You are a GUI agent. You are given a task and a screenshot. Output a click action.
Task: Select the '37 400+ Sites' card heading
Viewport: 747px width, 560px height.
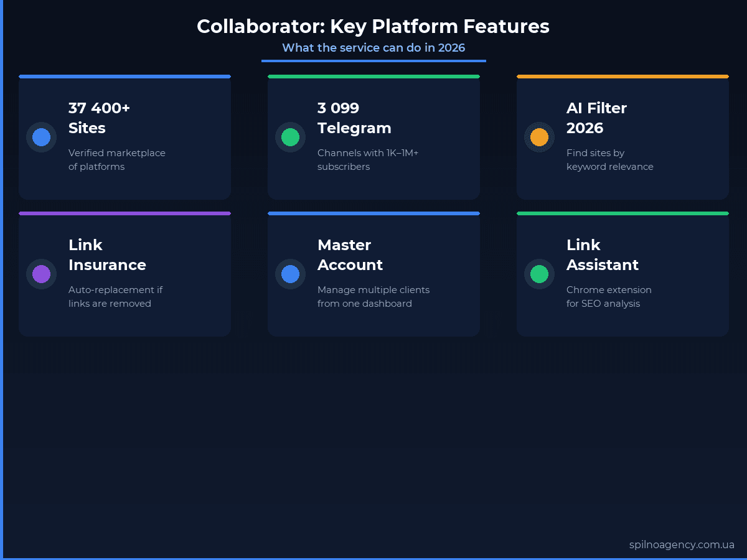(99, 118)
